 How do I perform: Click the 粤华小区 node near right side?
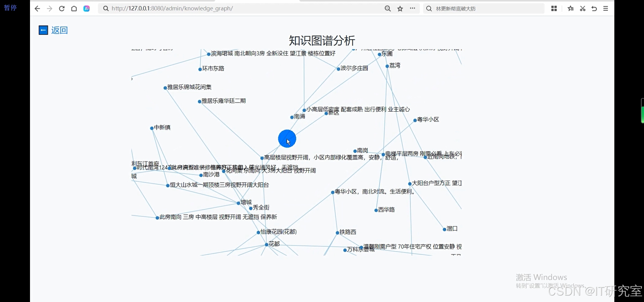[x=415, y=120]
